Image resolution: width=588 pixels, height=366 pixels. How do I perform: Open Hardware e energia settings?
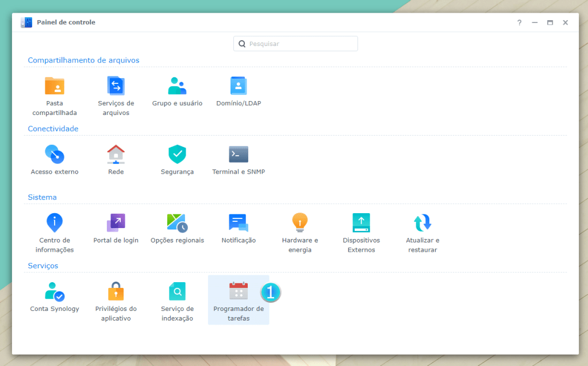[x=299, y=223]
